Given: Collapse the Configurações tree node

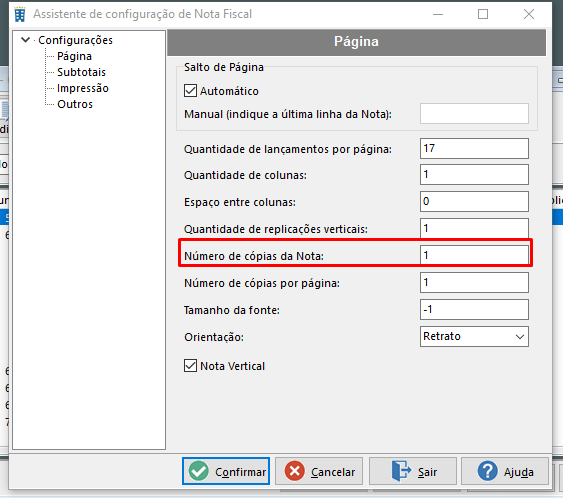Looking at the screenshot, I should tap(25, 40).
